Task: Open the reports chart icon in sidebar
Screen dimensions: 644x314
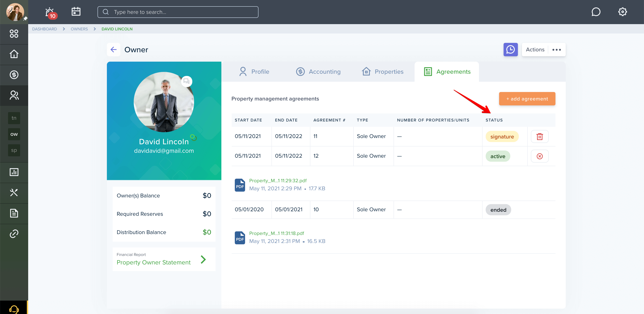Action: [x=14, y=172]
